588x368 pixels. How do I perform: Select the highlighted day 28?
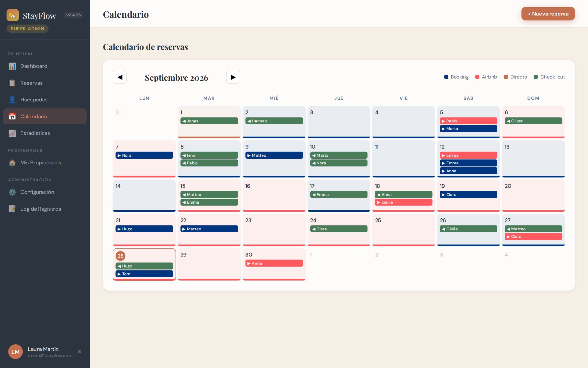[144, 264]
